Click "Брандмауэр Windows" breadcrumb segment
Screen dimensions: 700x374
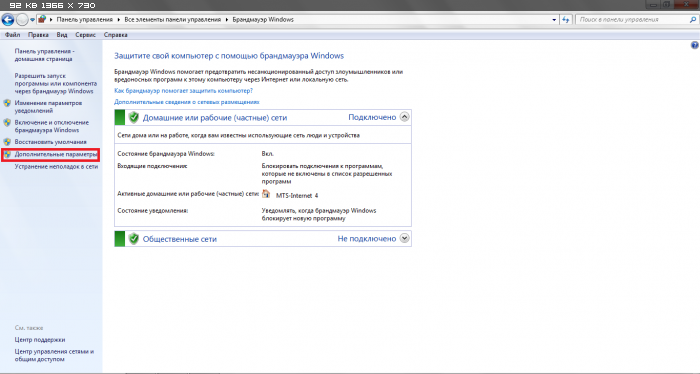click(263, 20)
